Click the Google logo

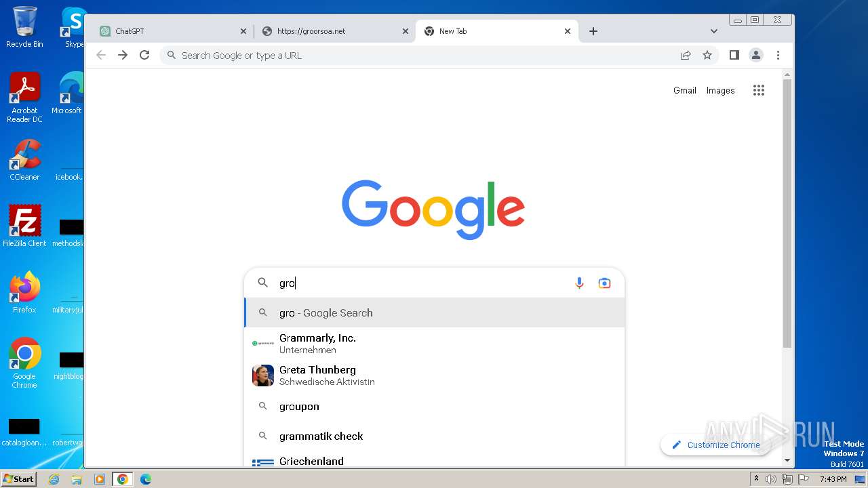tap(433, 209)
